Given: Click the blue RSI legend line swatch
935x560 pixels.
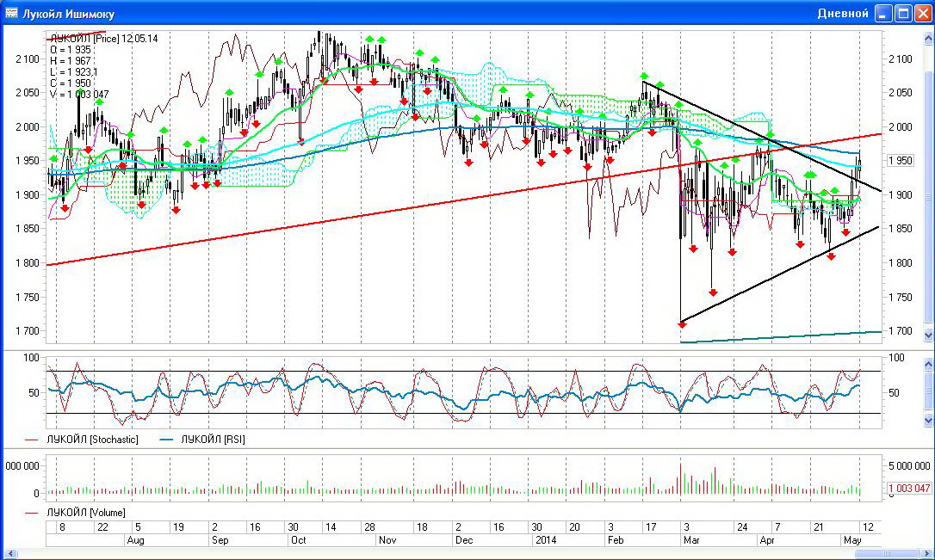Looking at the screenshot, I should tap(166, 440).
